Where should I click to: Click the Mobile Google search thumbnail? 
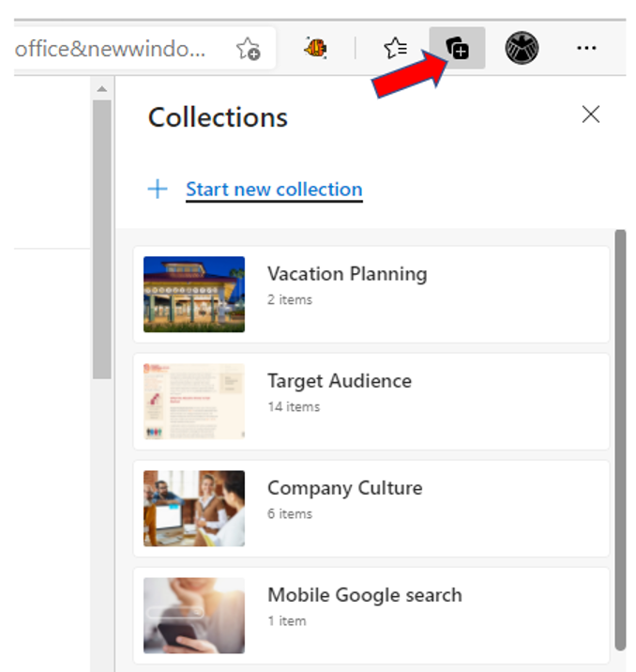[194, 615]
